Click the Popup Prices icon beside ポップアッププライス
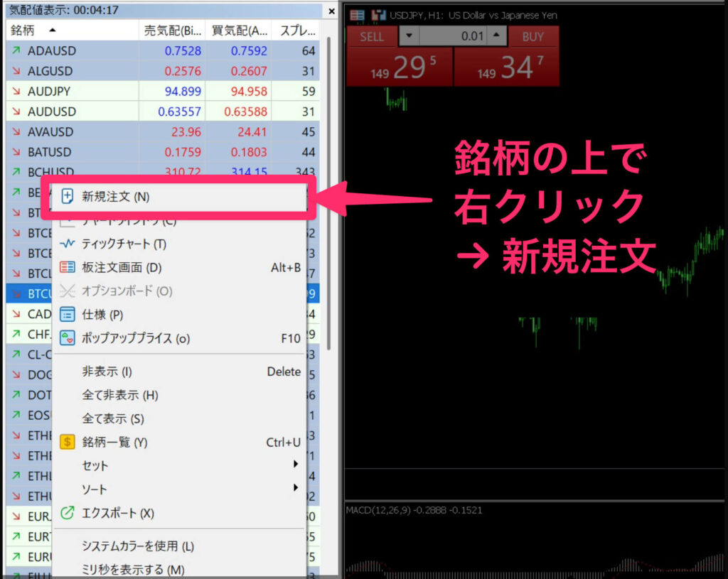This screenshot has height=579, width=728. [x=66, y=339]
